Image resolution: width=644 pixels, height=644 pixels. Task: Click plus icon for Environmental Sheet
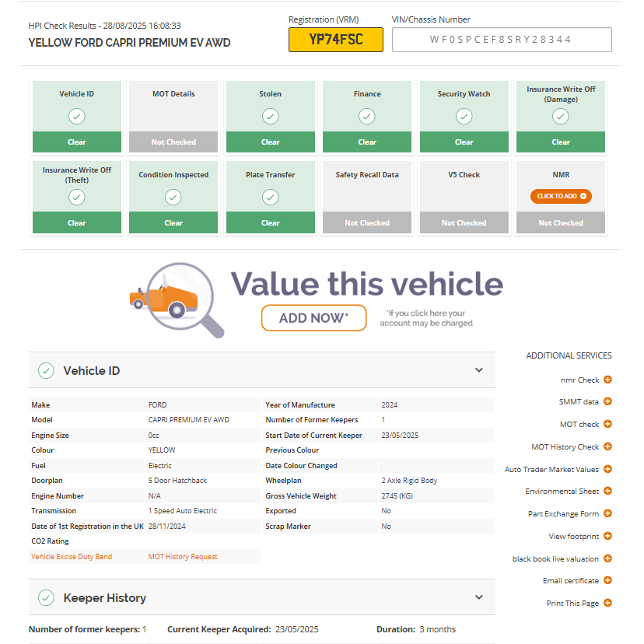tap(608, 491)
